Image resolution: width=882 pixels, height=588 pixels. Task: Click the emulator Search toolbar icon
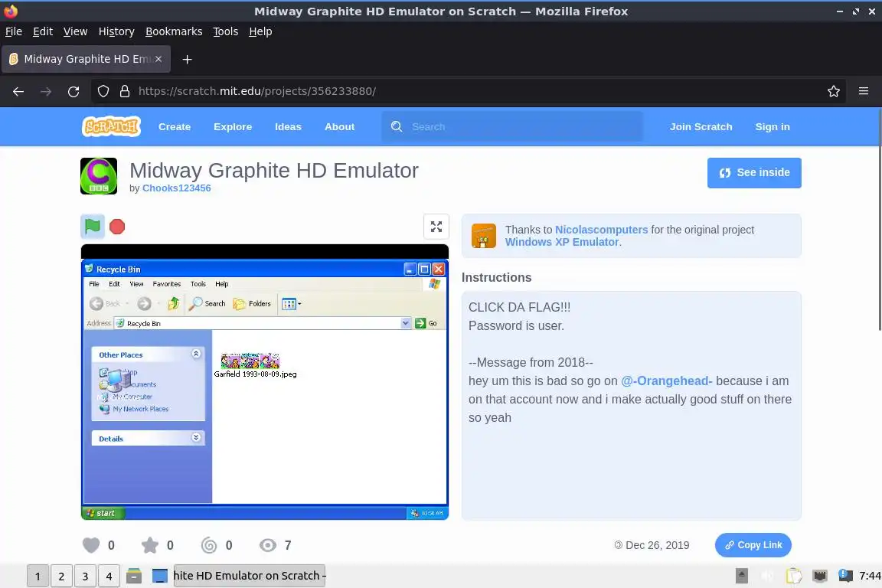(207, 304)
